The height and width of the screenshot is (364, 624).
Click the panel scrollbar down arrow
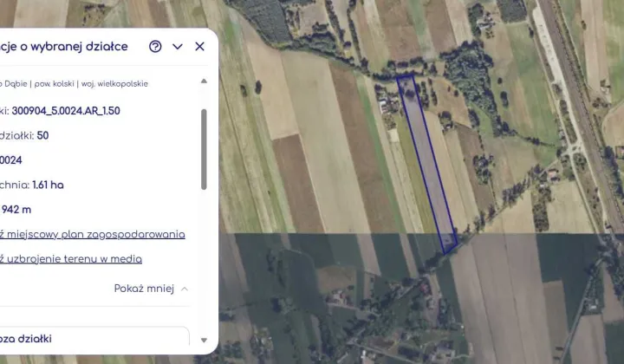point(204,340)
